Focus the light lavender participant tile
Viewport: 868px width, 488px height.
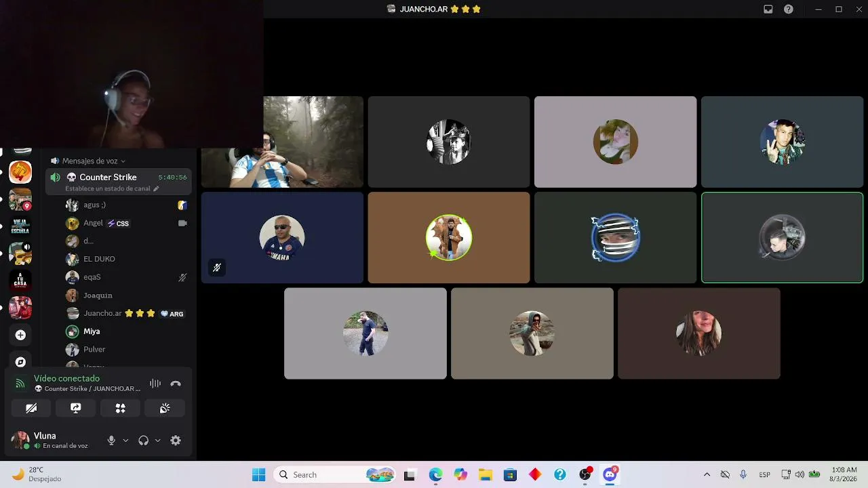(615, 142)
